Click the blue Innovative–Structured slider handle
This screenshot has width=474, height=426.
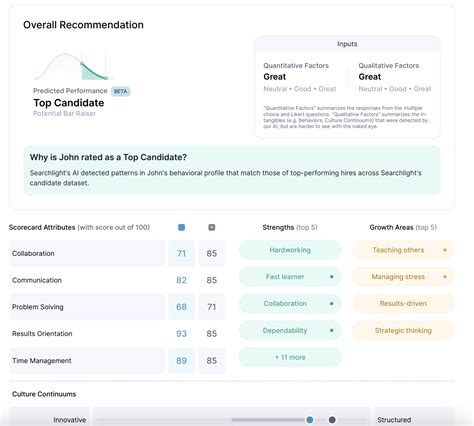click(x=310, y=420)
